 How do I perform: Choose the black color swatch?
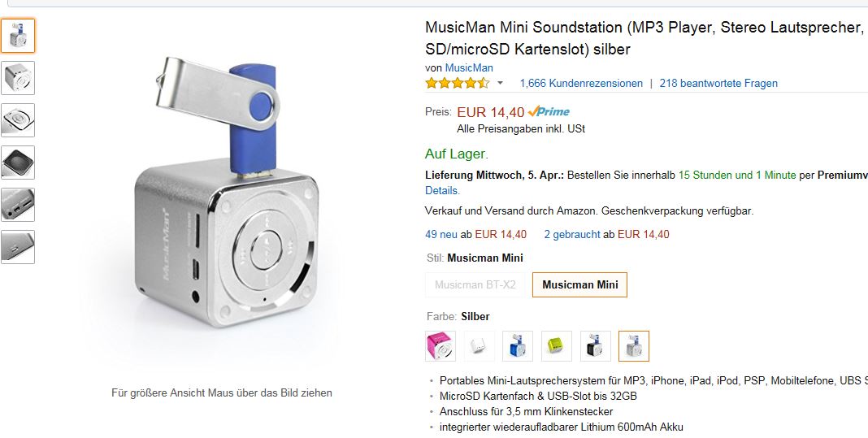596,346
